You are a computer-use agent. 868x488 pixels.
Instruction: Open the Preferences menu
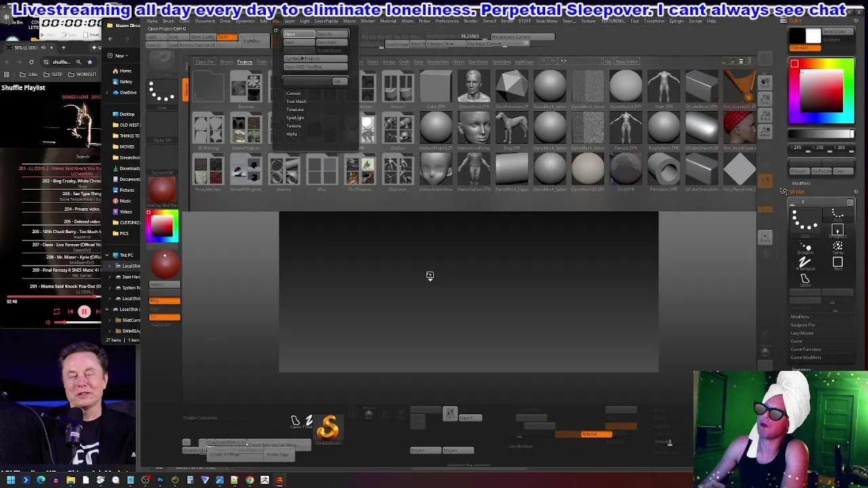(x=447, y=21)
